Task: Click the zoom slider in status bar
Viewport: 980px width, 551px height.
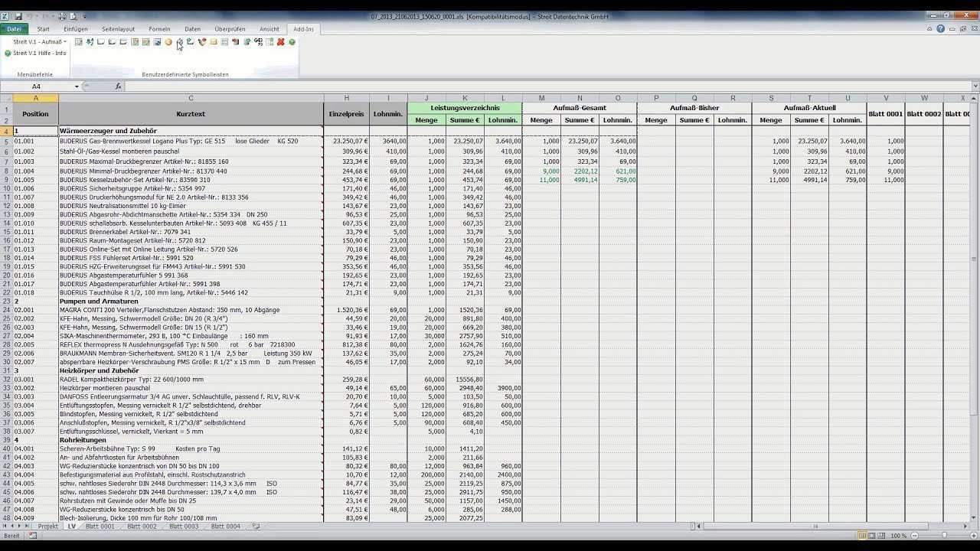Action: [943, 536]
